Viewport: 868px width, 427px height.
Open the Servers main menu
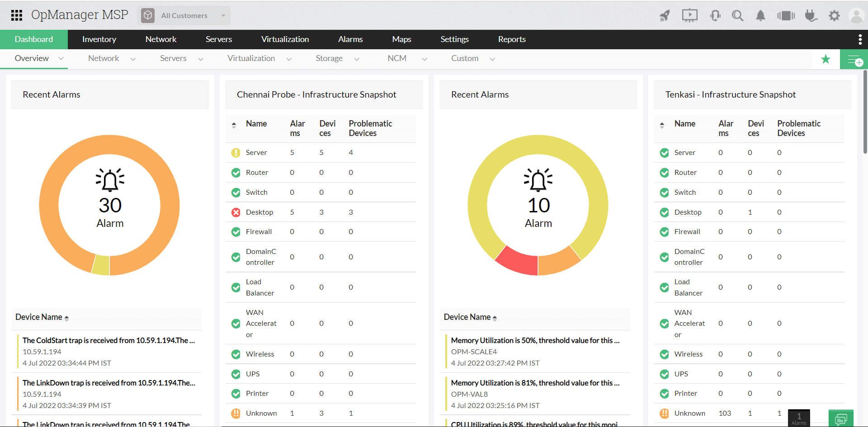click(219, 39)
